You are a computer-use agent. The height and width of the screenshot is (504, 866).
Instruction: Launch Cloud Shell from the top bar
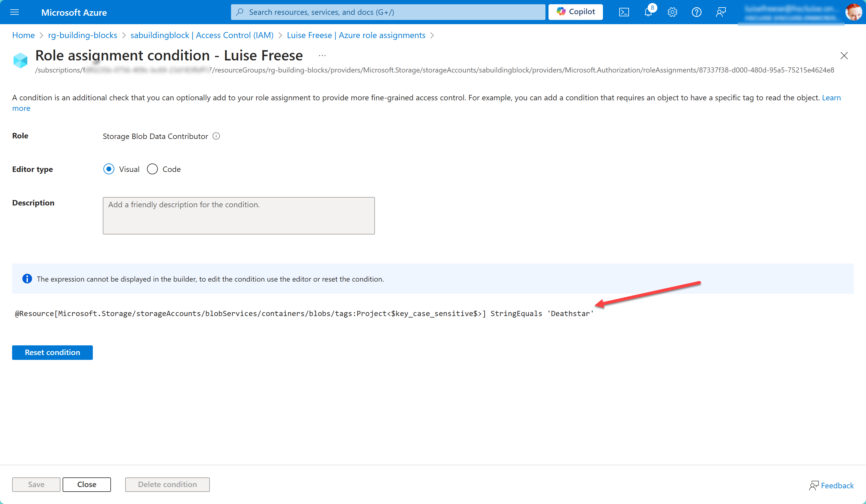624,12
